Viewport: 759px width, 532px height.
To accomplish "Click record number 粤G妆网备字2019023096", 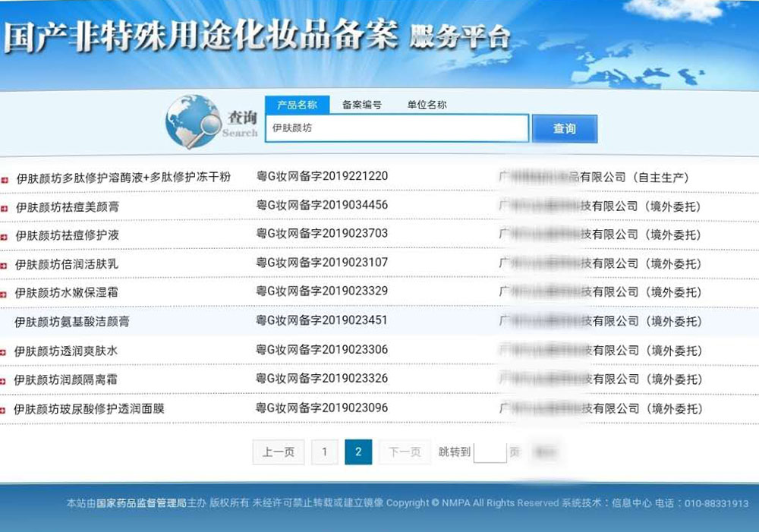I will click(322, 408).
